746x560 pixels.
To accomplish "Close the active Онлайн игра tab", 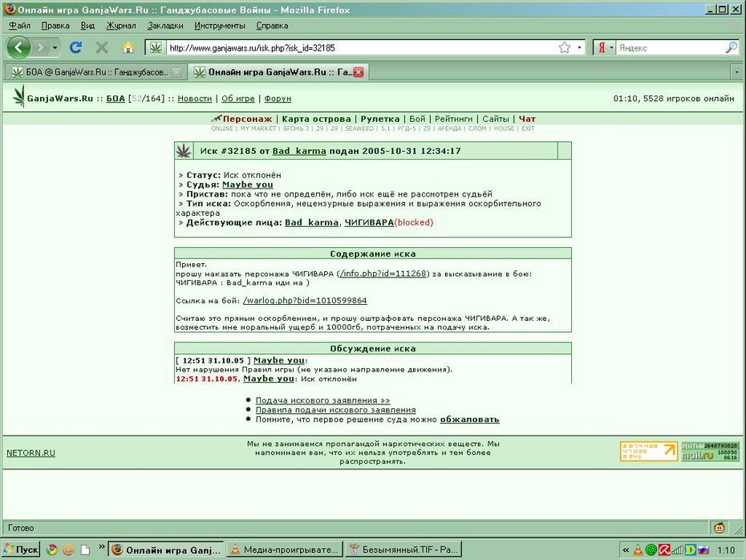I will click(359, 72).
